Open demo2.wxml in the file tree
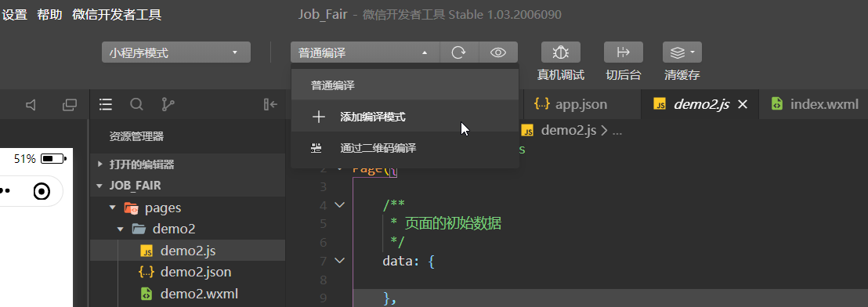Viewport: 868px width, 307px height. 188,293
